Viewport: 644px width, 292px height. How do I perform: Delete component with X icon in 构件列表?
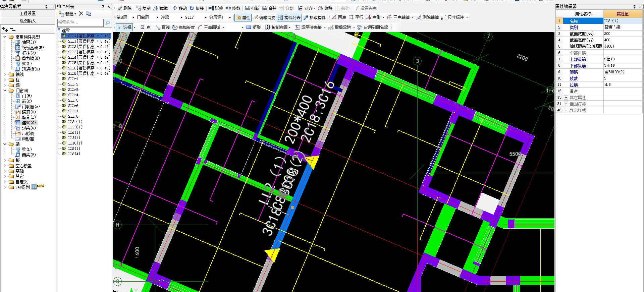tap(81, 13)
